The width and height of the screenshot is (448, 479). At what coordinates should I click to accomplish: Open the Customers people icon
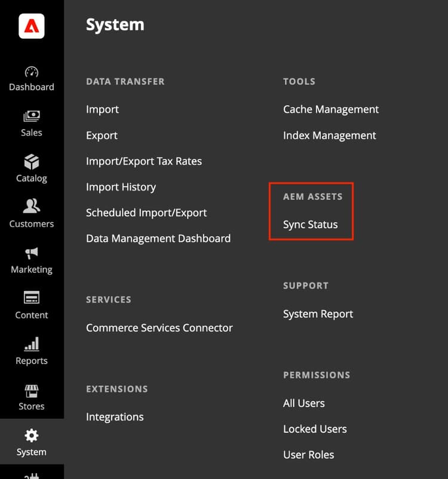tap(32, 206)
